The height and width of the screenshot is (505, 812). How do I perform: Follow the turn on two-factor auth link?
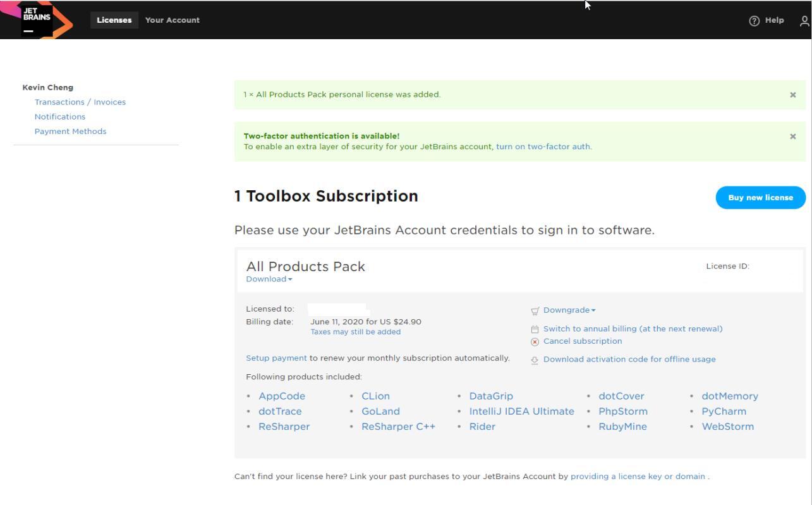click(x=543, y=147)
